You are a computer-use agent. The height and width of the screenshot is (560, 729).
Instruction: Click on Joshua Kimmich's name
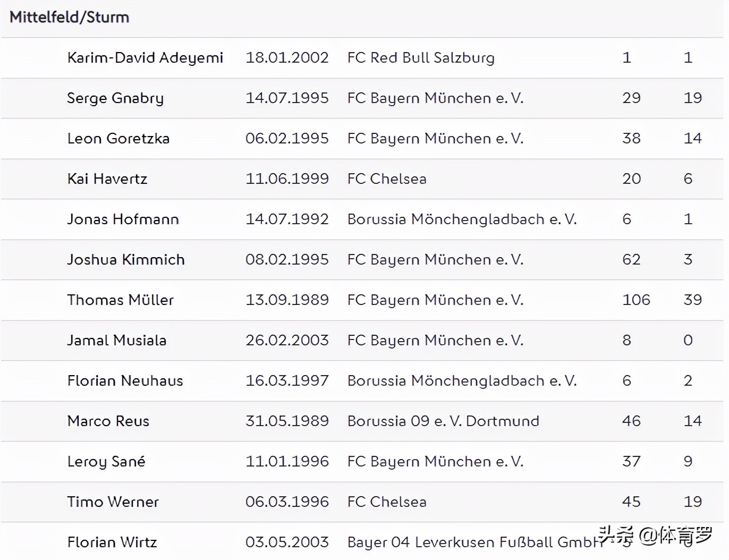click(126, 260)
